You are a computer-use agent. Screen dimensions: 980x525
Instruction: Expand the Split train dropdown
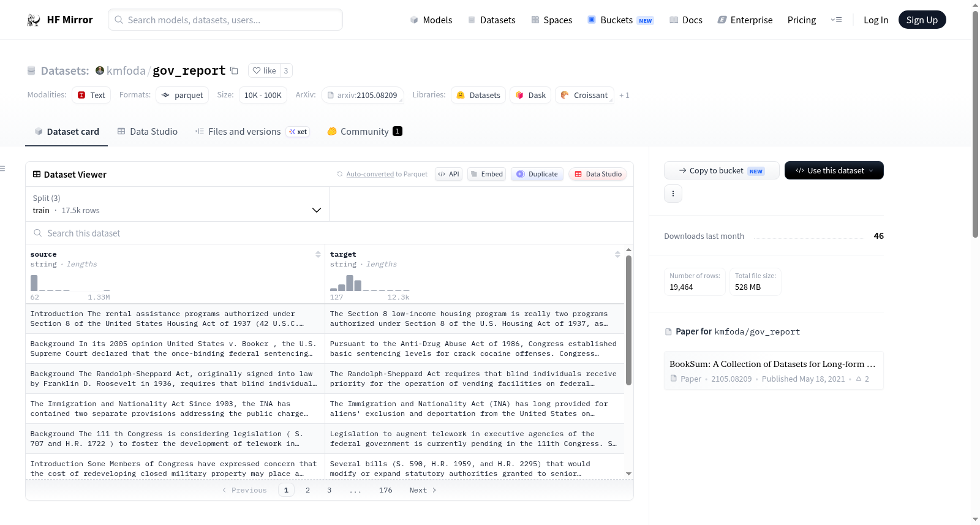[177, 204]
